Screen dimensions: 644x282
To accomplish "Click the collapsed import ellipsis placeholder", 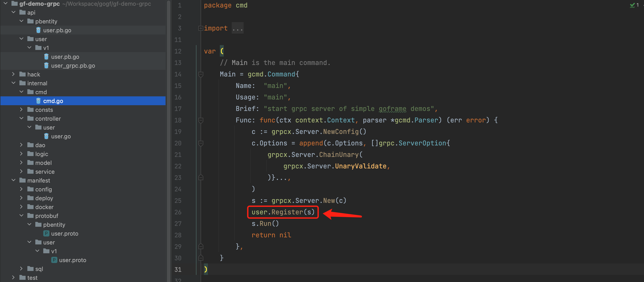I will pyautogui.click(x=237, y=28).
